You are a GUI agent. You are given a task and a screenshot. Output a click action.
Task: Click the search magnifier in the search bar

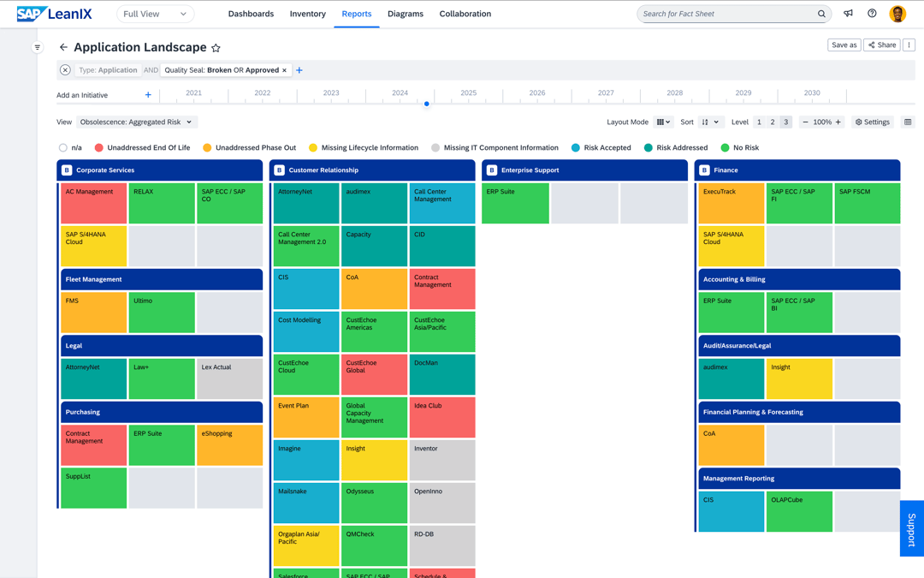[x=821, y=14]
